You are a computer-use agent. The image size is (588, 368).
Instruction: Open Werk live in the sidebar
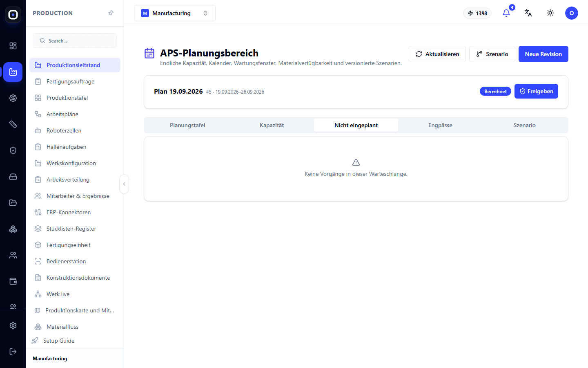pos(75,294)
